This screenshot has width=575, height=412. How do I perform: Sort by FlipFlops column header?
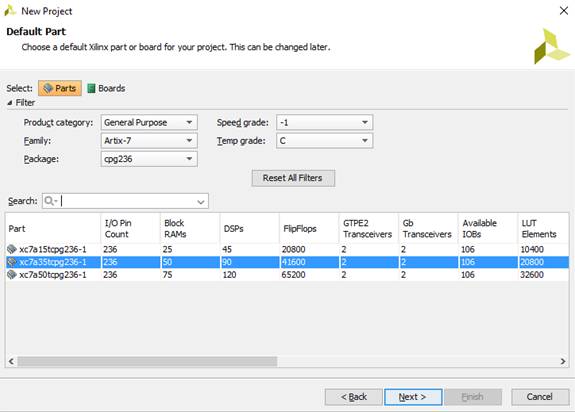pos(309,228)
